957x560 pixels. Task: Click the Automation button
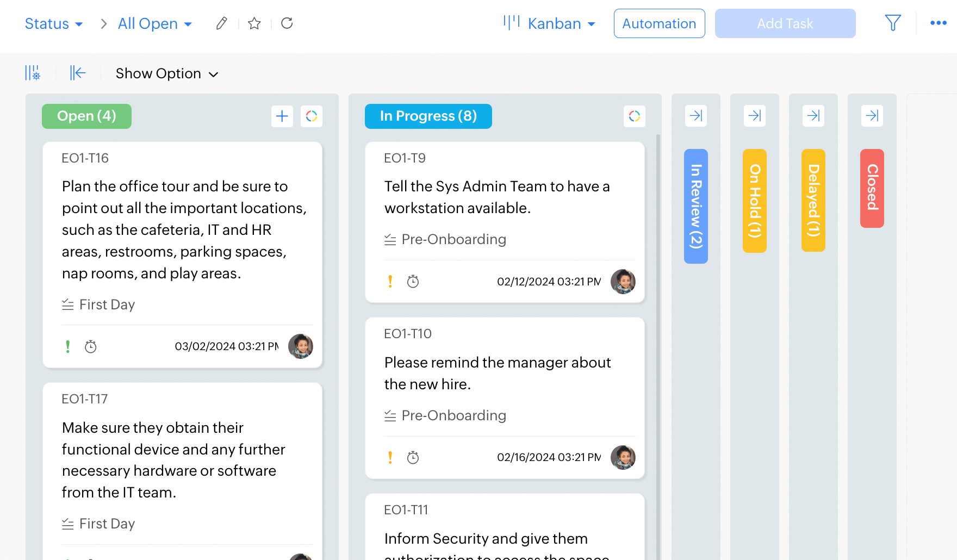click(659, 23)
